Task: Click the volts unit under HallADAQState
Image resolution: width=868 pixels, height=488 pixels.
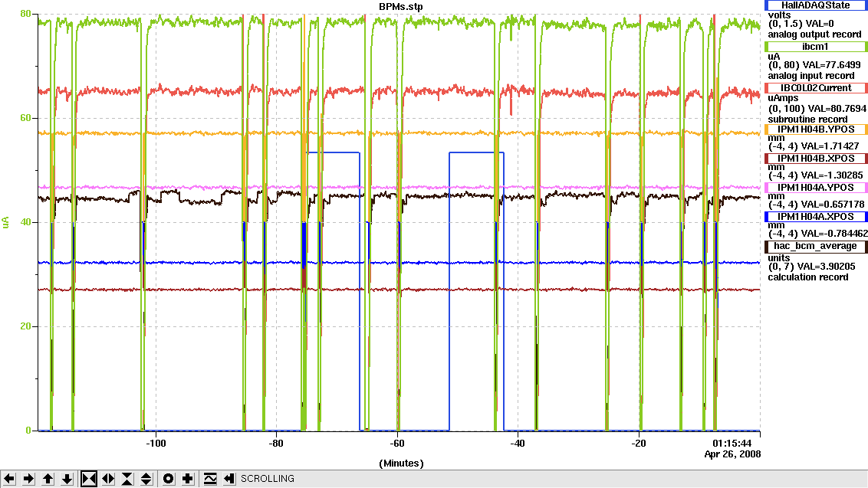Action: (779, 15)
